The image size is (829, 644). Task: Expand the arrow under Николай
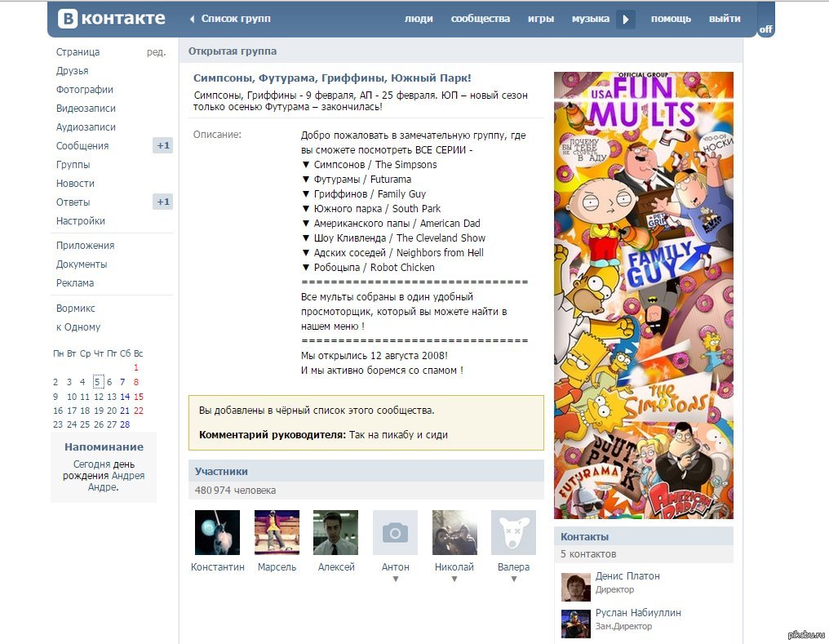(454, 580)
